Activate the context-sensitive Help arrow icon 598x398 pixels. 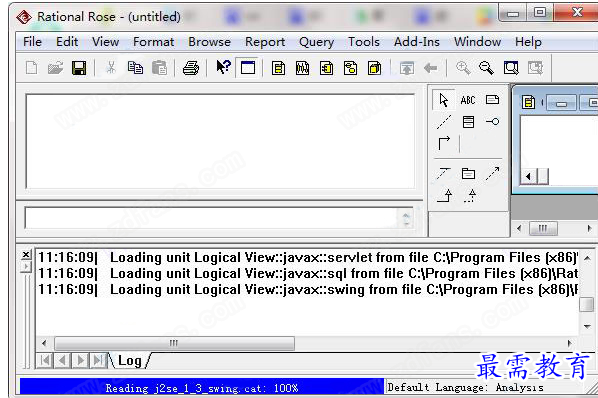pyautogui.click(x=223, y=67)
